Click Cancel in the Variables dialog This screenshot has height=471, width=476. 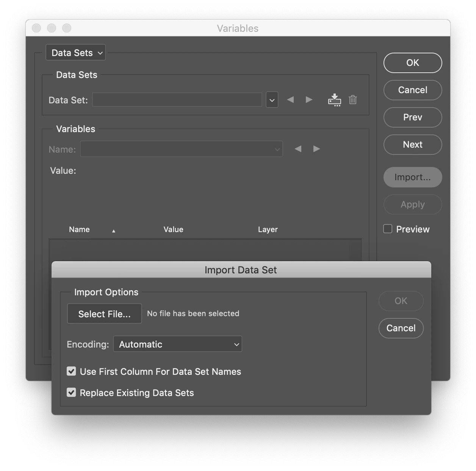click(x=413, y=90)
